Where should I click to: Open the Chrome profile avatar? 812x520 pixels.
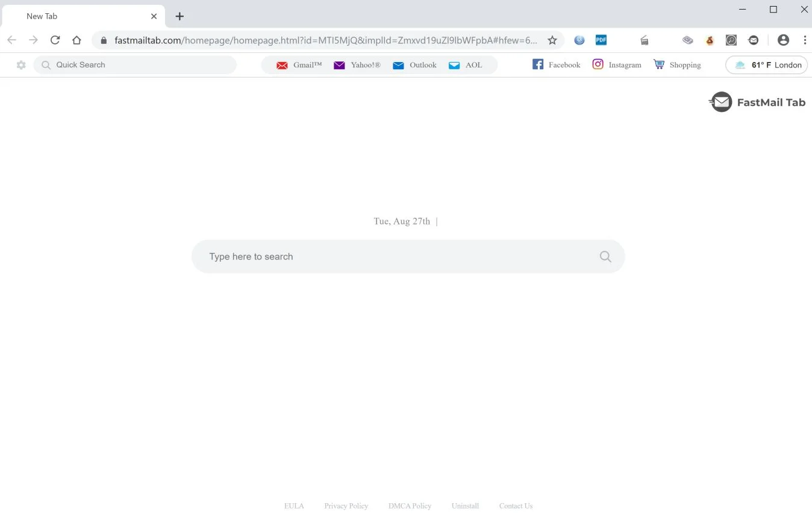click(x=783, y=40)
